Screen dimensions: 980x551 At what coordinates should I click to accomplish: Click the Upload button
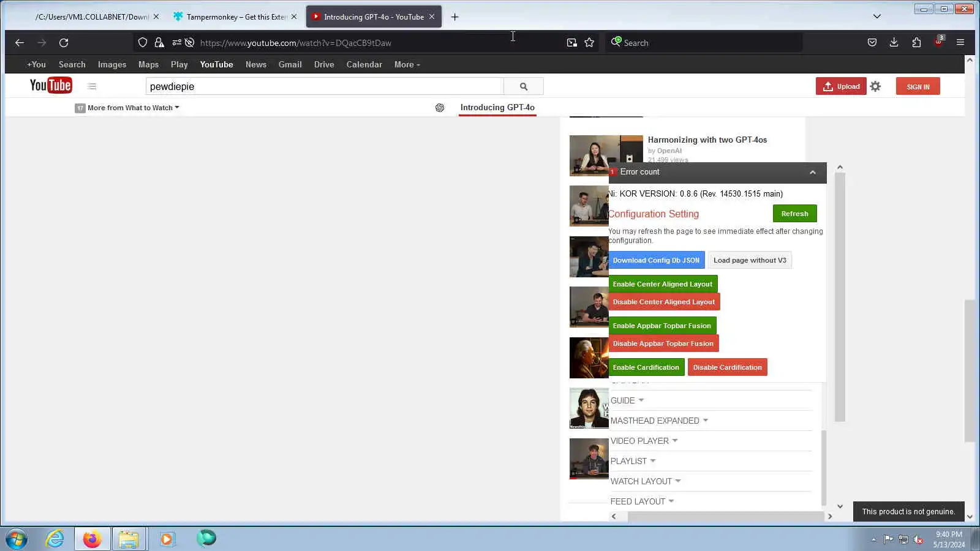pos(841,86)
